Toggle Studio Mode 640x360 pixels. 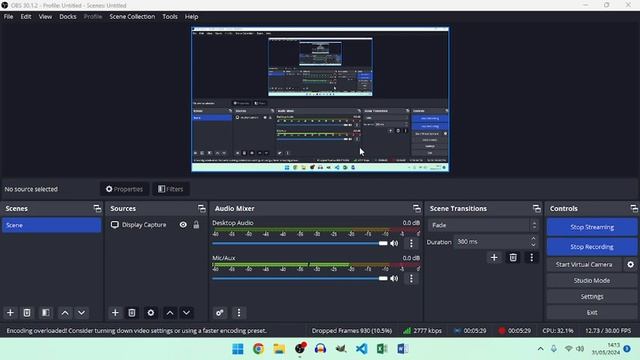pyautogui.click(x=592, y=280)
